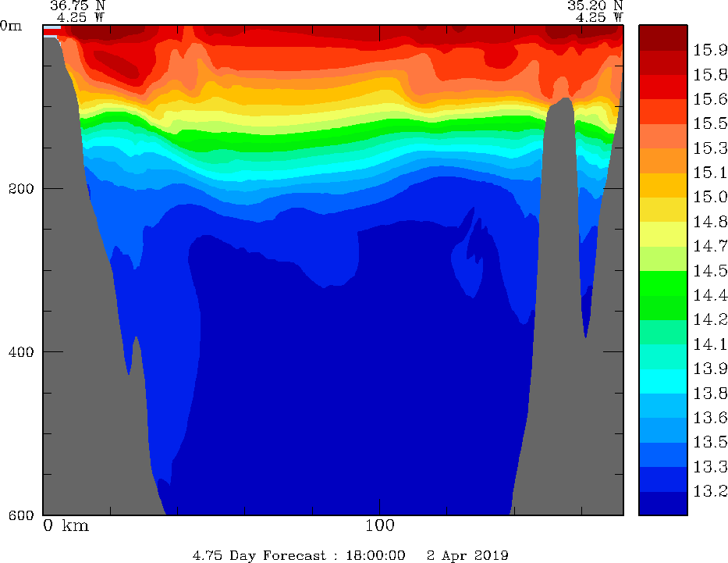Click the darkest blue swatch at the color bar bottom
The image size is (728, 563).
(663, 504)
